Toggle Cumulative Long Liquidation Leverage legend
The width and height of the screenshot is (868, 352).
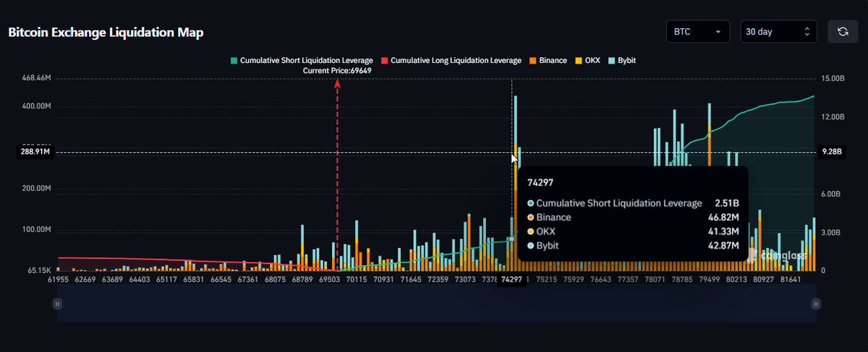click(451, 60)
